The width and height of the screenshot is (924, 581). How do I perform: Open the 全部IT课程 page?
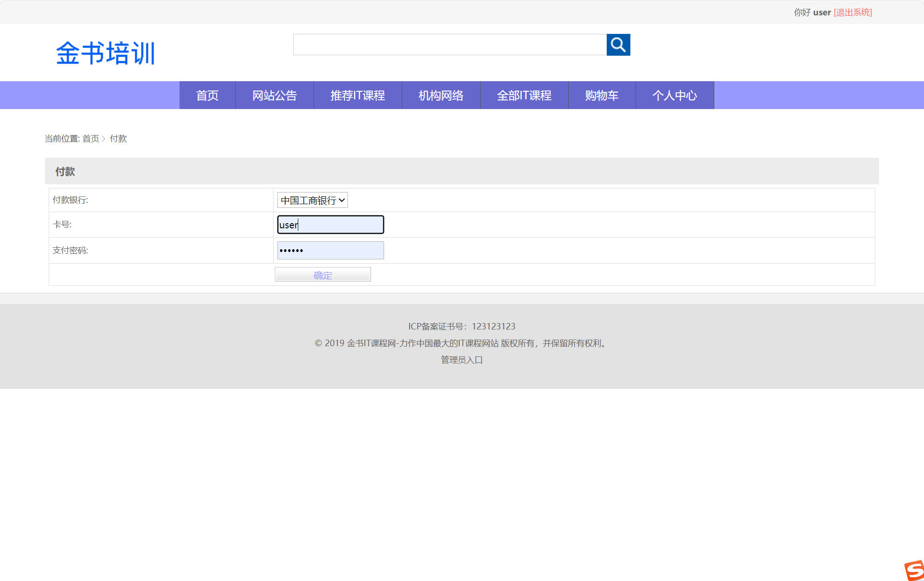pos(524,95)
